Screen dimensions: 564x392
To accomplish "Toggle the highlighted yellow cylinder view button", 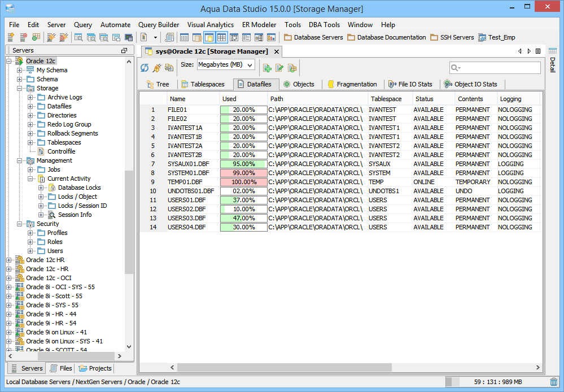I will pyautogui.click(x=209, y=37).
